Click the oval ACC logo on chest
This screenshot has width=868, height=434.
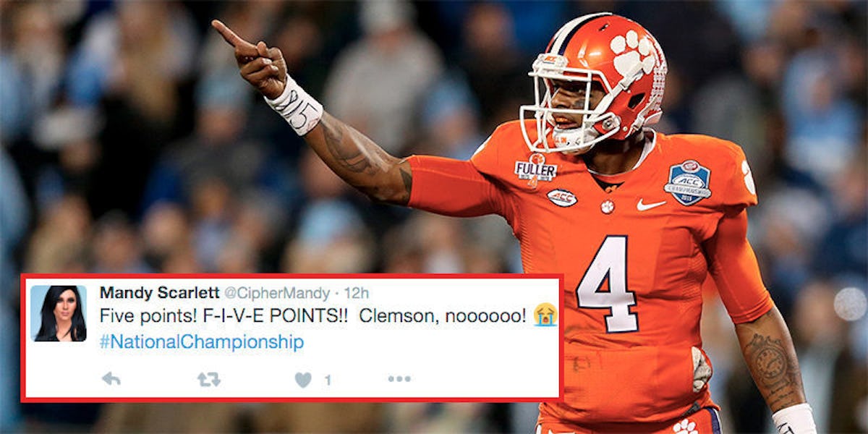[x=562, y=197]
